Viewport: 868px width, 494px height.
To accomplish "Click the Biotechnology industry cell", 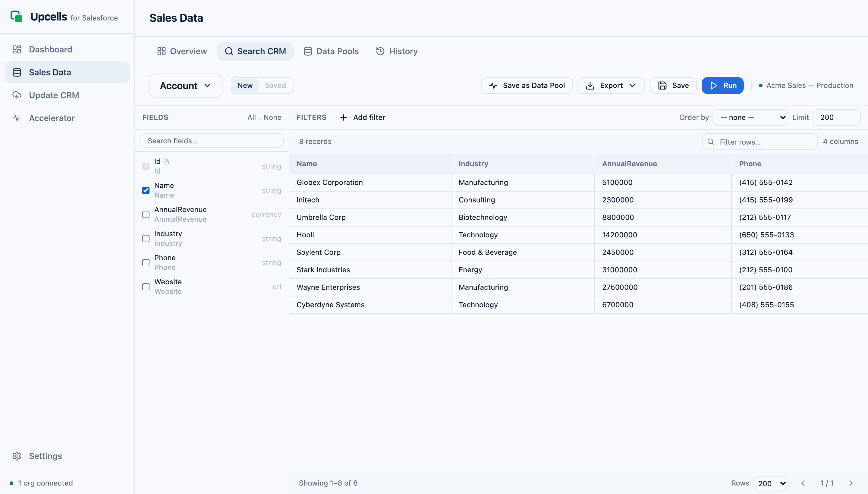I will point(523,217).
